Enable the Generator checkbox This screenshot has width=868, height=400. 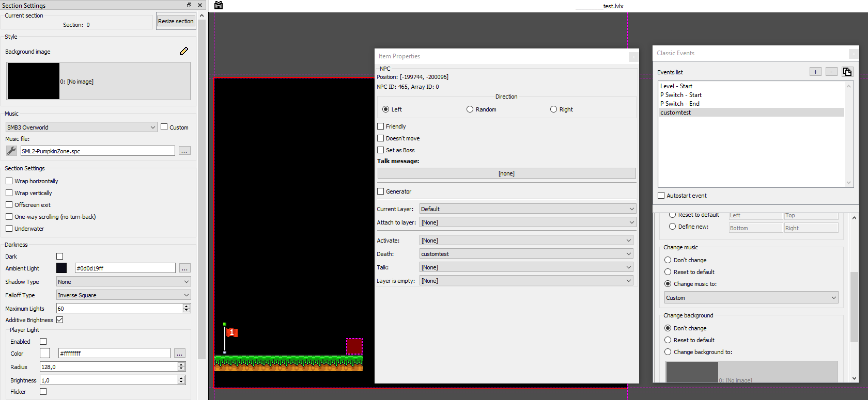tap(381, 191)
